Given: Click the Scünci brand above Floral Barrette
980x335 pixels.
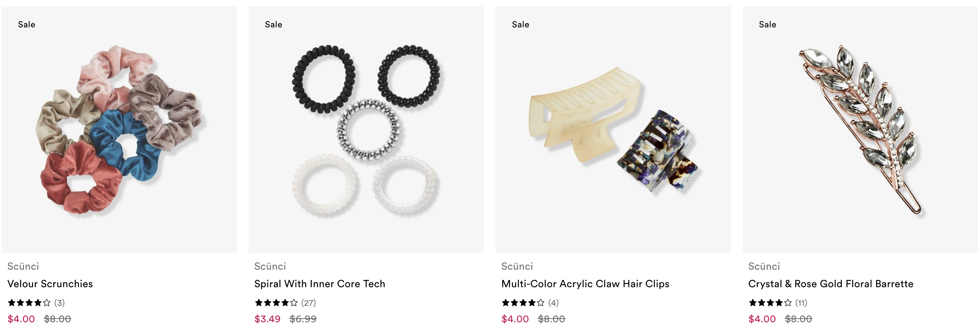Looking at the screenshot, I should tap(764, 266).
